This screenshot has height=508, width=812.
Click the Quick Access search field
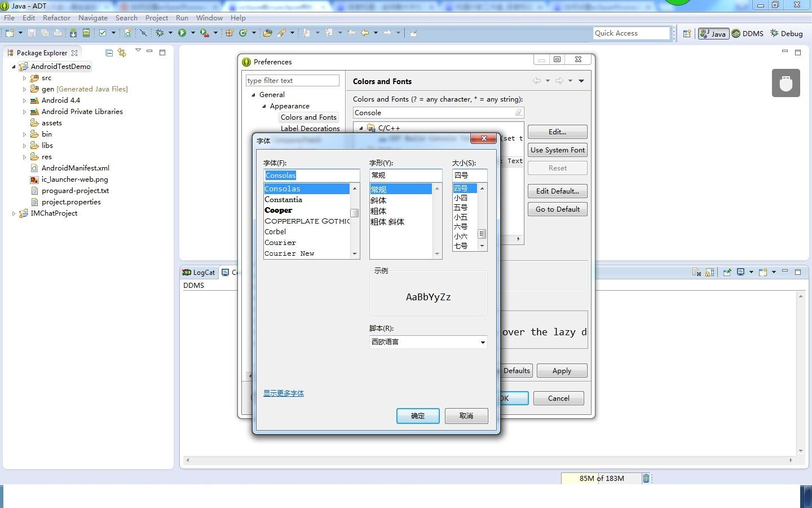[x=632, y=33]
